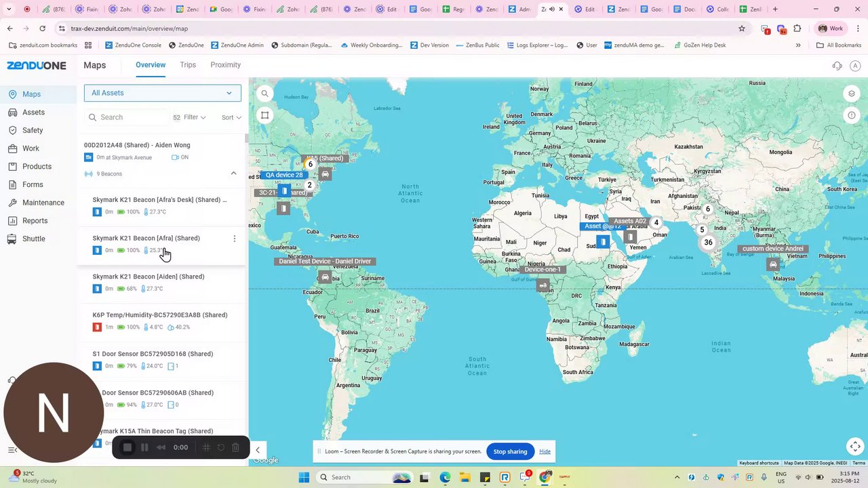Open three-dot menu for Skymark K21 Beacon [Afra]
Image resolution: width=868 pixels, height=488 pixels.
click(x=235, y=239)
